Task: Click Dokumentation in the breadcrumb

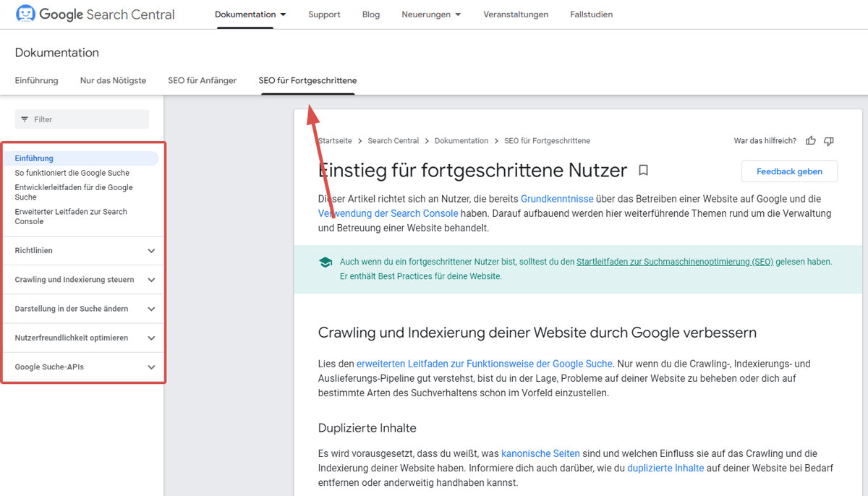Action: click(461, 141)
